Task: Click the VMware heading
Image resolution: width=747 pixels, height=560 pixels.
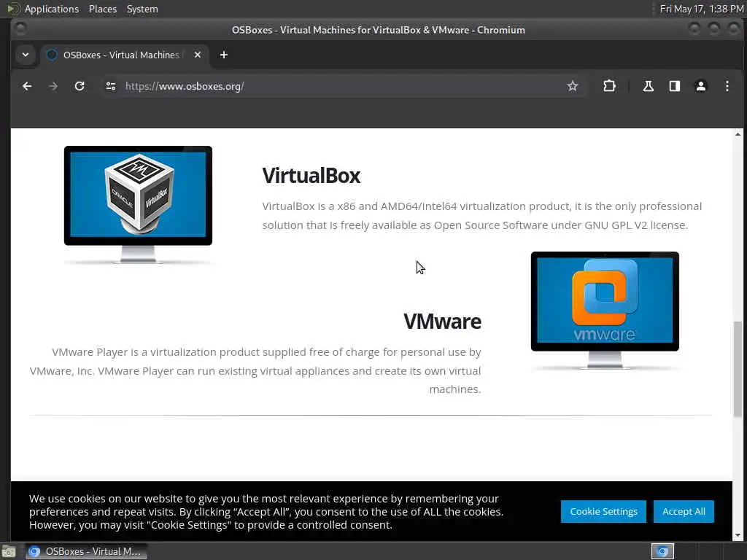Action: [442, 322]
